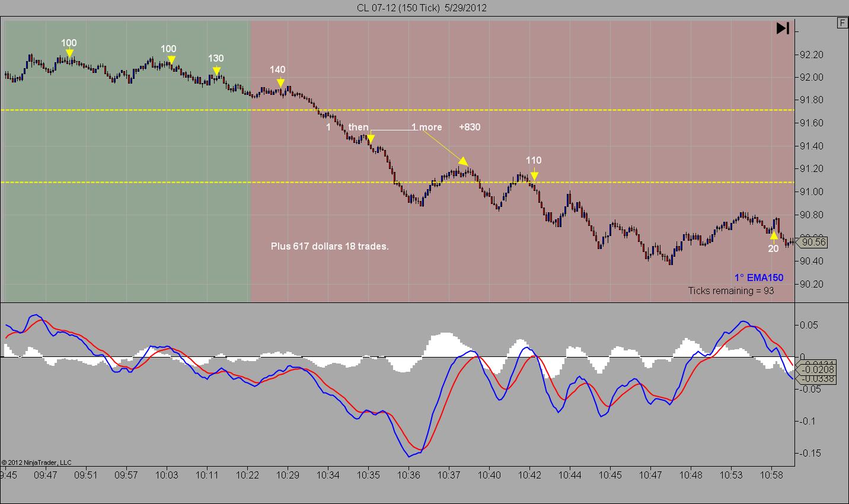Image resolution: width=849 pixels, height=504 pixels.
Task: Click the 10:11 time axis label
Action: (x=207, y=475)
